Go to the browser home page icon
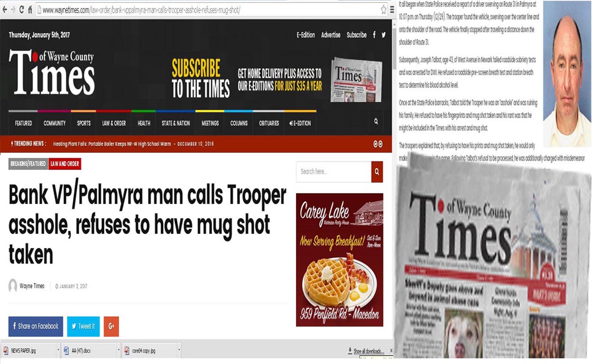 [30, 9]
